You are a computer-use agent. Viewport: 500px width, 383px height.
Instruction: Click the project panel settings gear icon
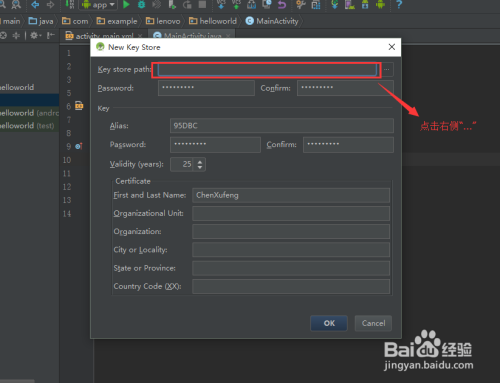tap(35, 35)
